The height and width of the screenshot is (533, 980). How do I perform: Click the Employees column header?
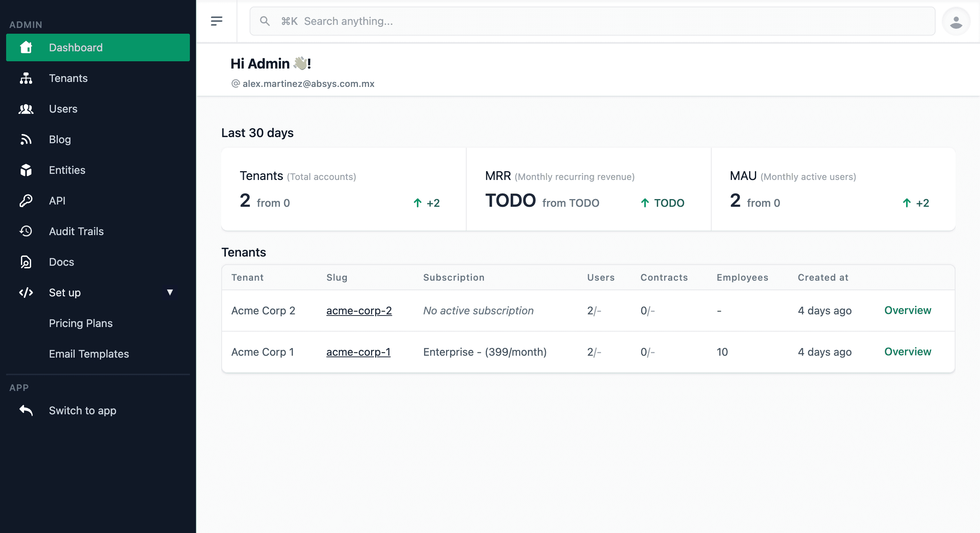(742, 278)
